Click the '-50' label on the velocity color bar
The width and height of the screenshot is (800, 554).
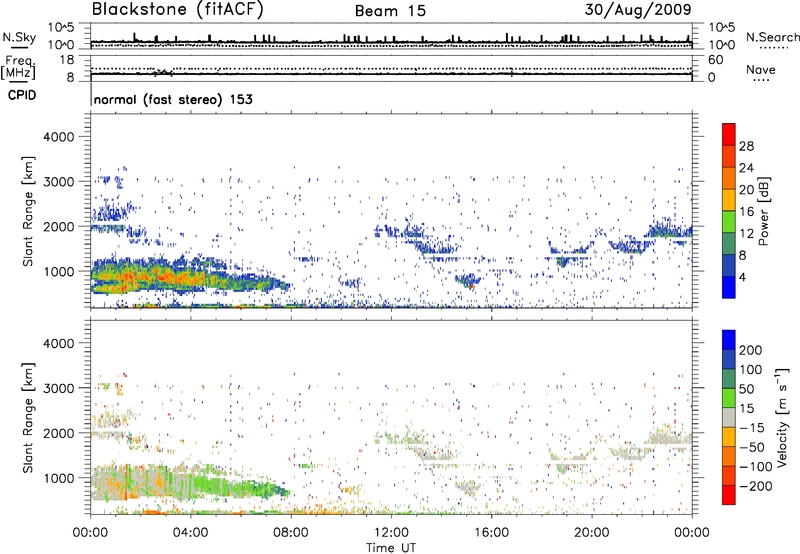(x=751, y=447)
